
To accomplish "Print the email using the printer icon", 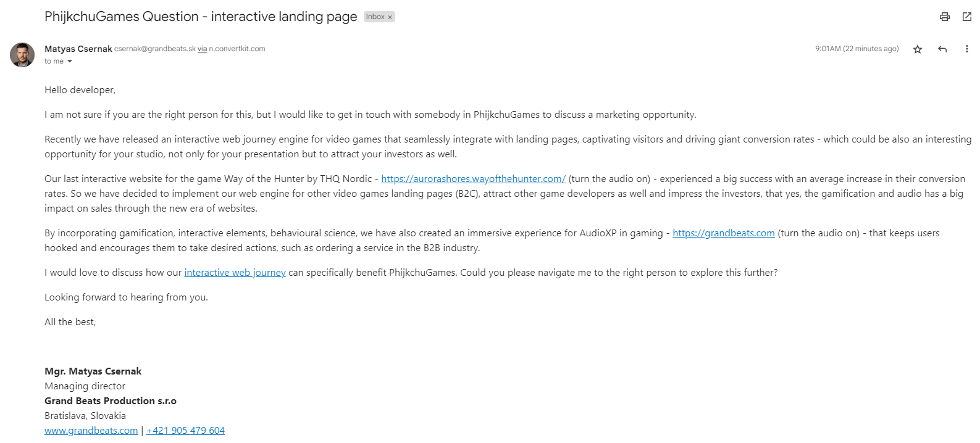I will point(944,17).
